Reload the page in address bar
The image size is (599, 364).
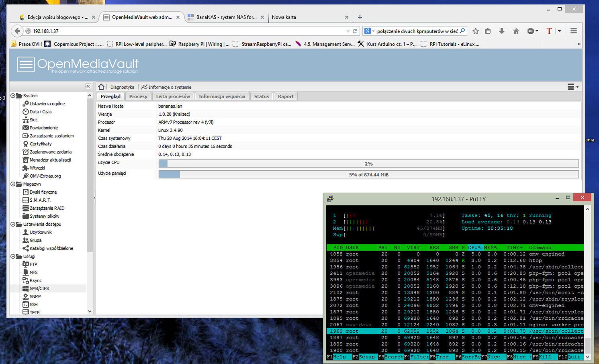[x=355, y=31]
